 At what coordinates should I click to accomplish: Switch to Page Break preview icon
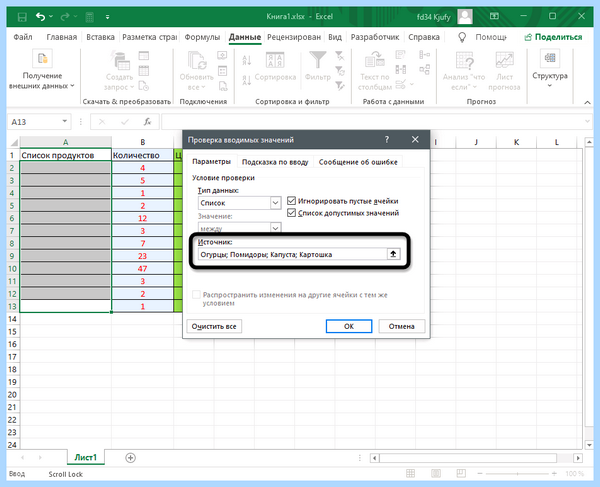(461, 474)
